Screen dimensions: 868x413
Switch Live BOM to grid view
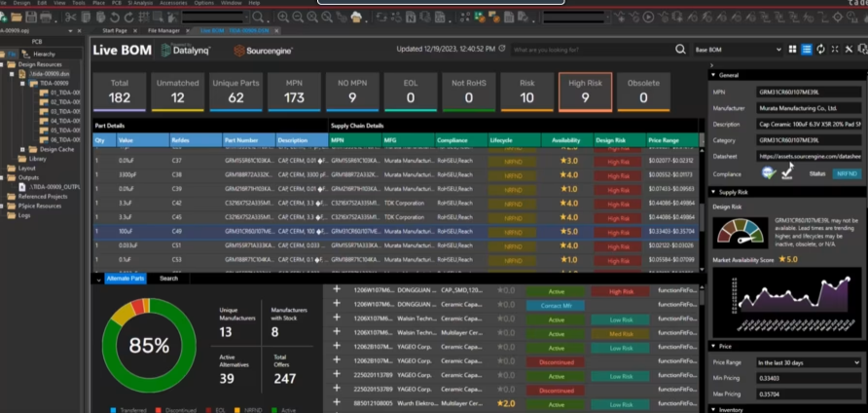point(792,50)
